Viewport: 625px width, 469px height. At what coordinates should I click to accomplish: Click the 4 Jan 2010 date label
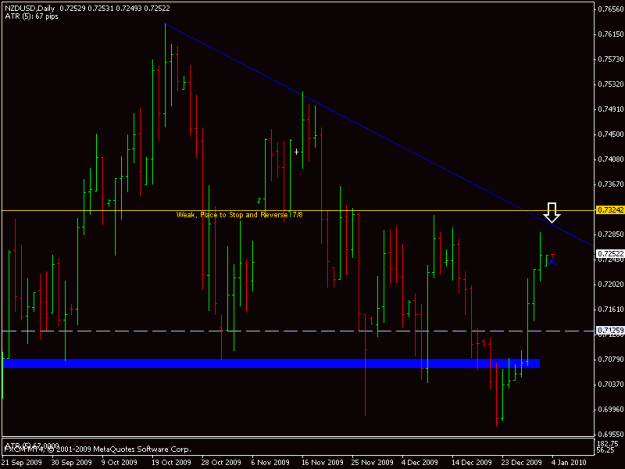569,462
